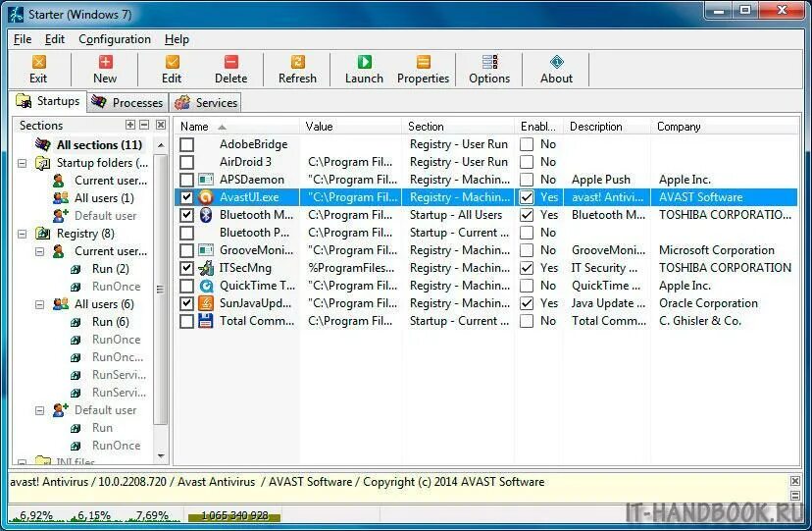The height and width of the screenshot is (531, 812).
Task: Check the APSDaemon name checkbox
Action: [x=187, y=180]
